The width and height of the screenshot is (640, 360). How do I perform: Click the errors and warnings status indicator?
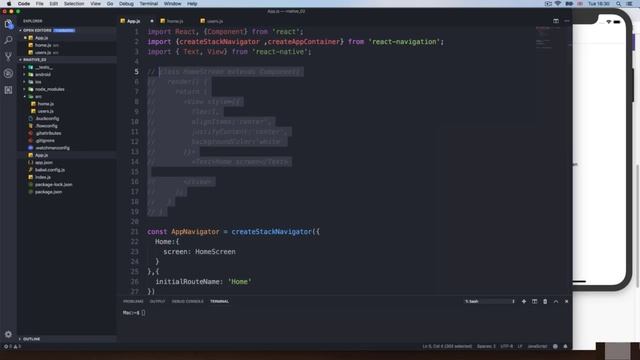(x=12, y=347)
